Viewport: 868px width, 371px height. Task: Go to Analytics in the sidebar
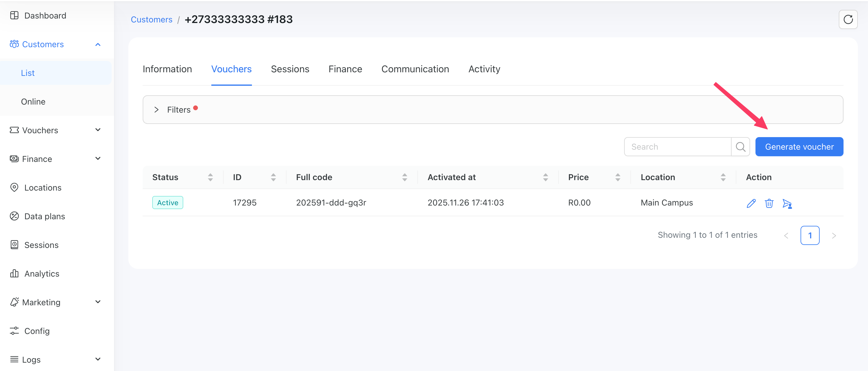click(41, 274)
